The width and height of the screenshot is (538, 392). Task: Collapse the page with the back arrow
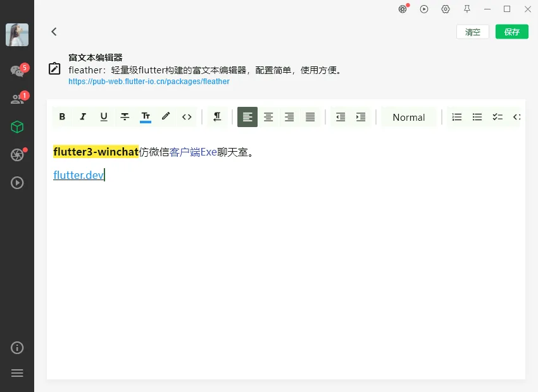click(54, 31)
